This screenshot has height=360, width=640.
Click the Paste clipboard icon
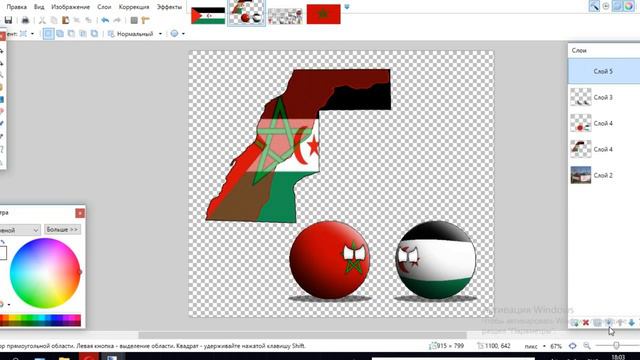pyautogui.click(x=65, y=20)
